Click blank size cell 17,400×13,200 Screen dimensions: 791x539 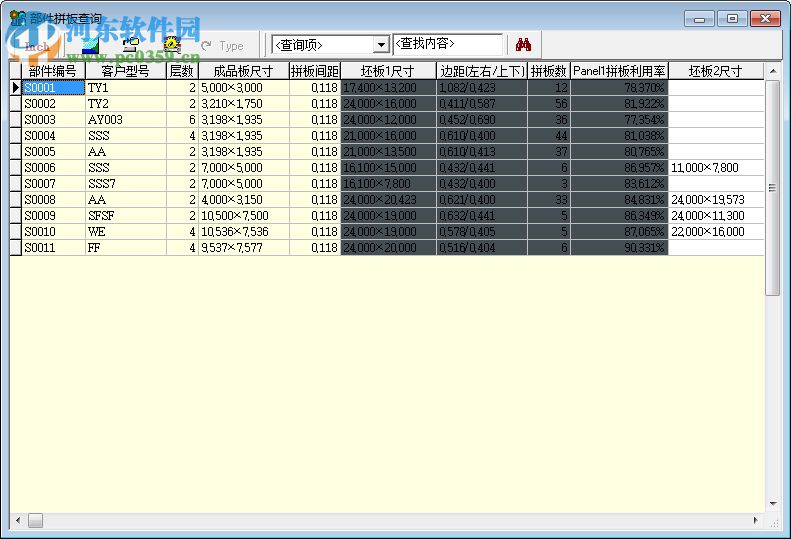pos(388,87)
